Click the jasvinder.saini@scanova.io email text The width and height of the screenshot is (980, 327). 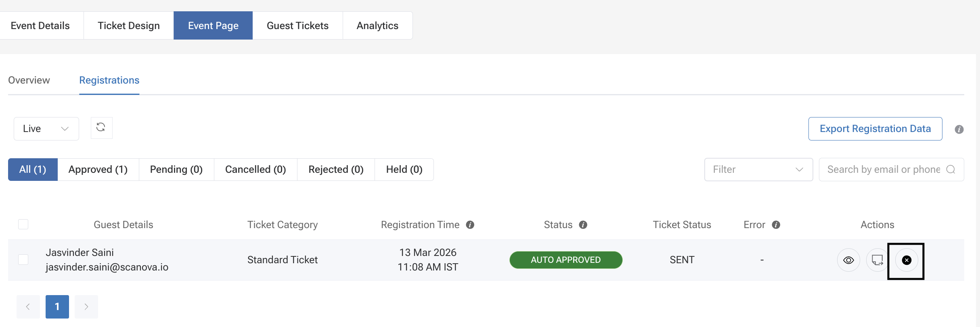click(107, 267)
